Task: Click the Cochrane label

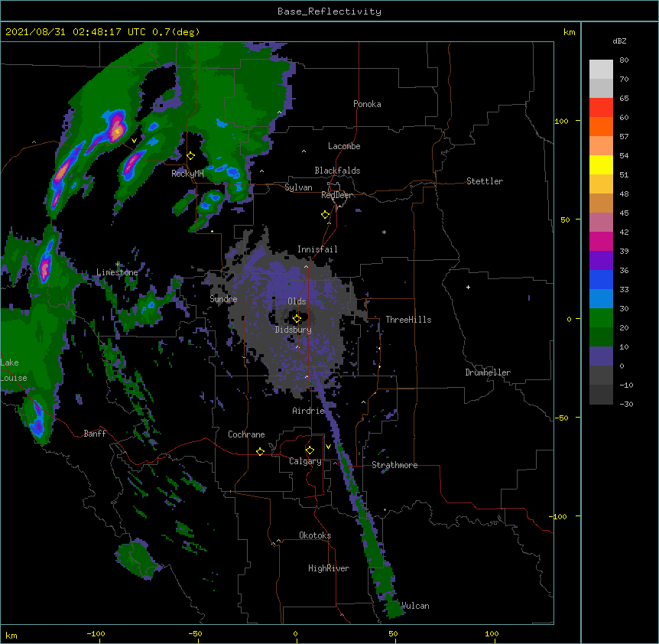Action: point(246,434)
